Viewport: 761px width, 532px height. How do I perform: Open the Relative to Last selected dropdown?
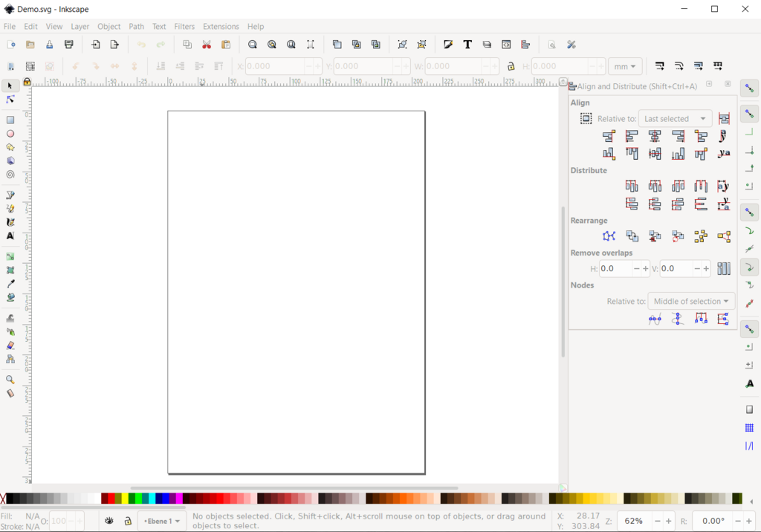pyautogui.click(x=675, y=119)
